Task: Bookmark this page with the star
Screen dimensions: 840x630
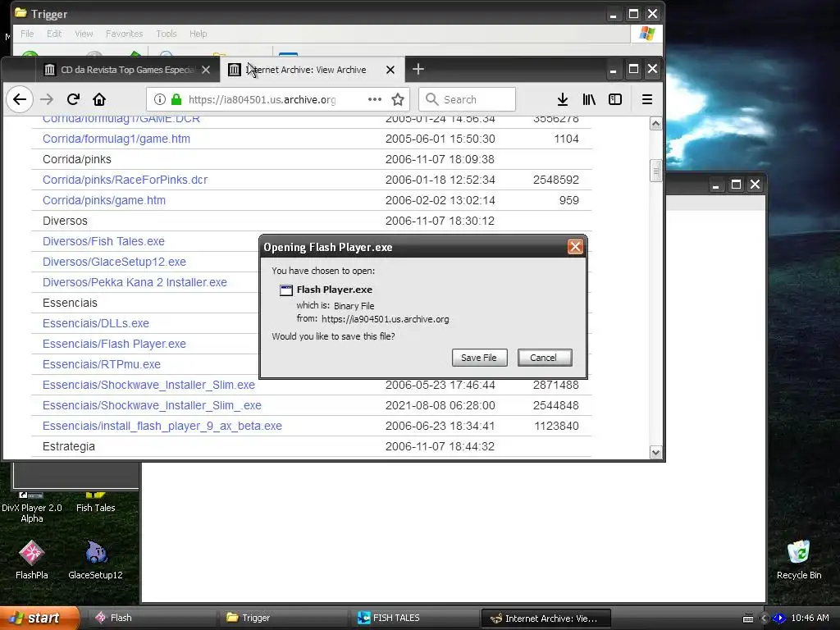Action: 398,99
